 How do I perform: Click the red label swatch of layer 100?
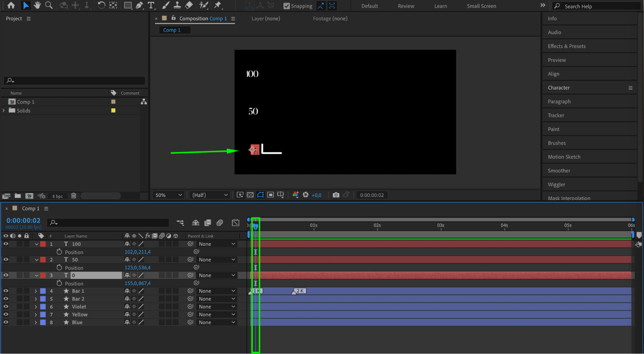click(43, 244)
